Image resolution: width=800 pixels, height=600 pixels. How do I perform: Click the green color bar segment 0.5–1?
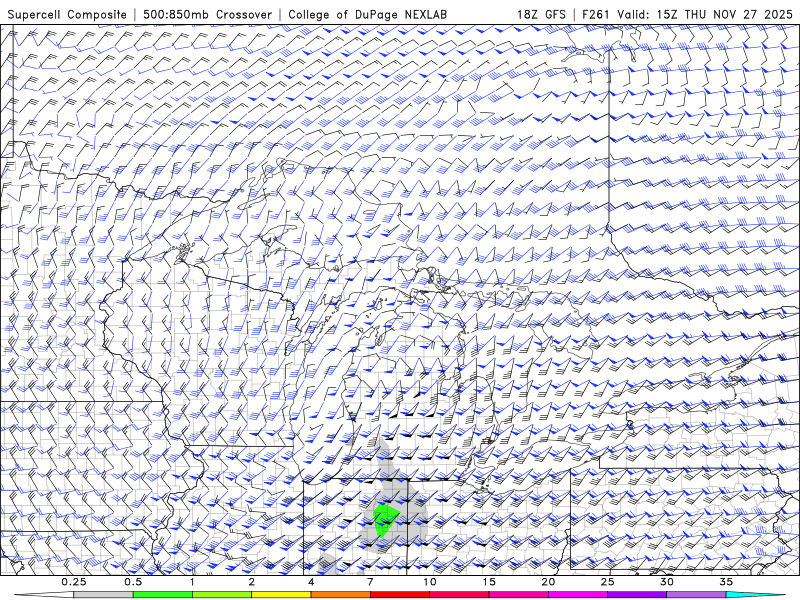[163, 595]
